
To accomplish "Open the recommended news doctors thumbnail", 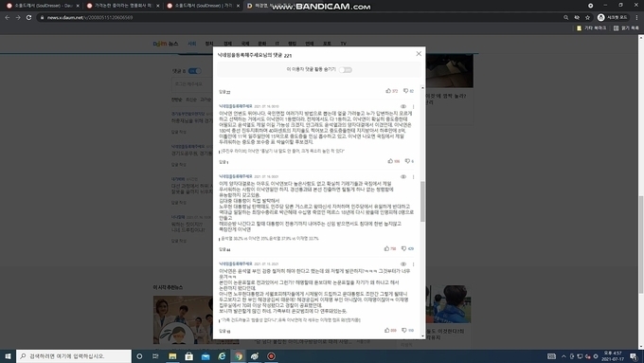I will pyautogui.click(x=195, y=319).
